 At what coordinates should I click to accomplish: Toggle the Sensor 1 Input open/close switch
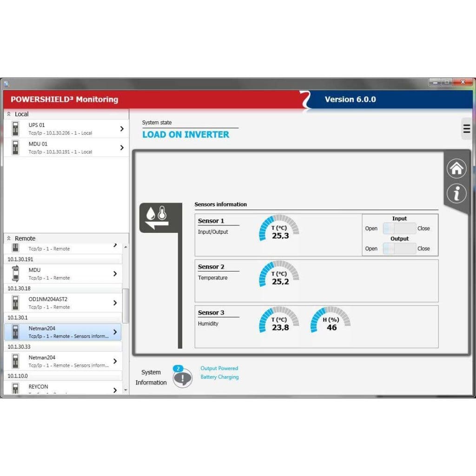click(x=399, y=228)
